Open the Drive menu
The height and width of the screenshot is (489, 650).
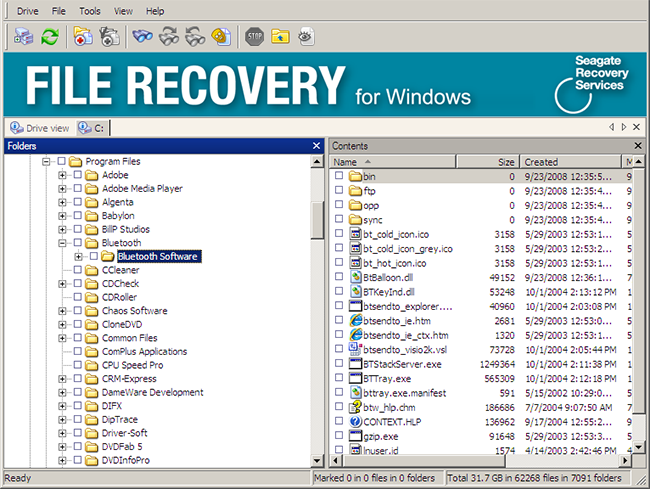coord(27,11)
